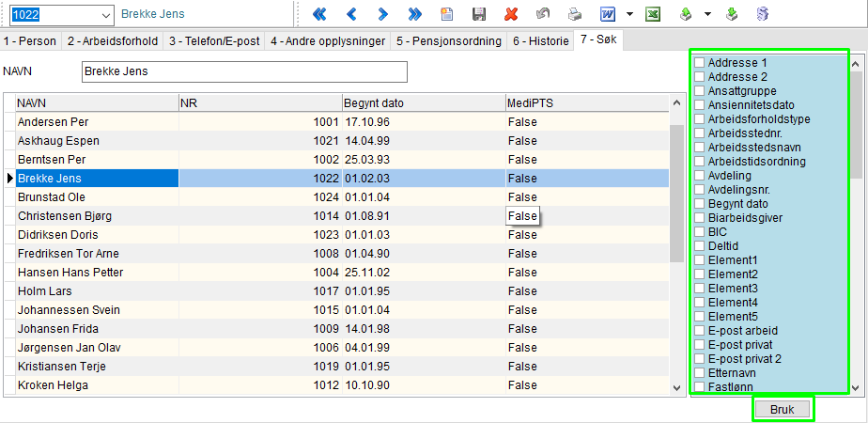Viewport: 868px width, 423px height.
Task: Go to the next employee record
Action: click(382, 14)
